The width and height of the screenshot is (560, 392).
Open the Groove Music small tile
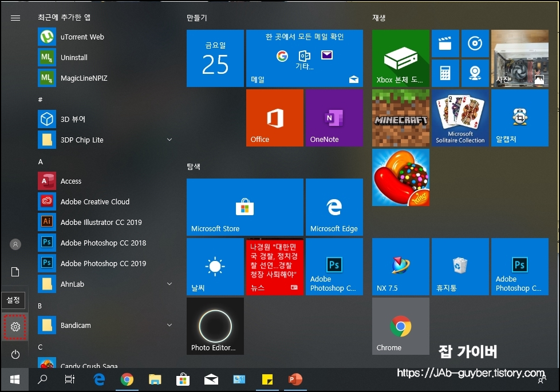[475, 43]
